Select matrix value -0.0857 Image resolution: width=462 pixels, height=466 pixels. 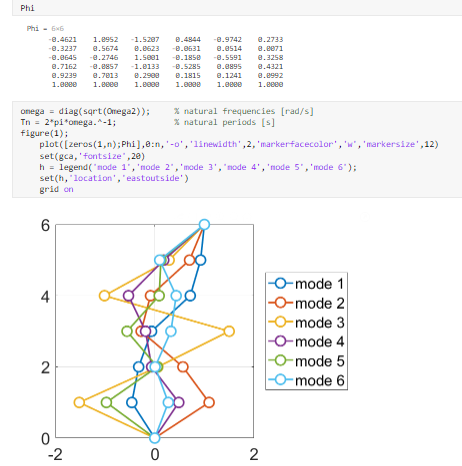point(104,66)
